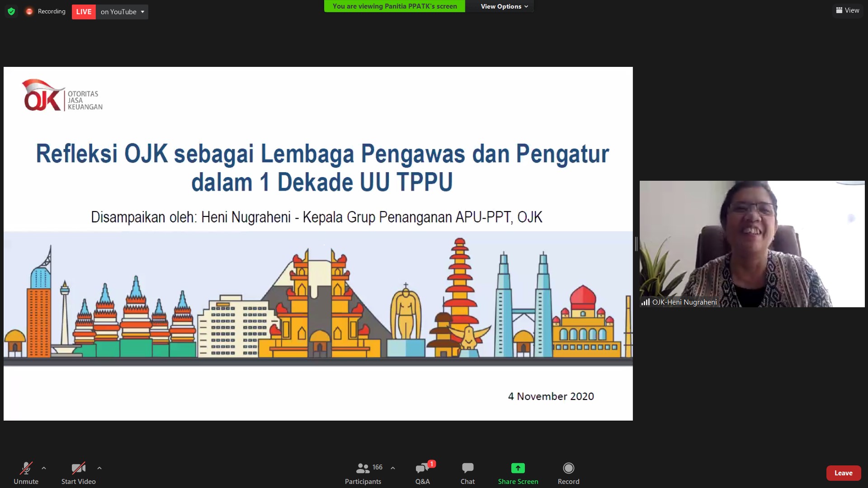868x488 pixels.
Task: Click the red Q&A notification badge
Action: [432, 464]
